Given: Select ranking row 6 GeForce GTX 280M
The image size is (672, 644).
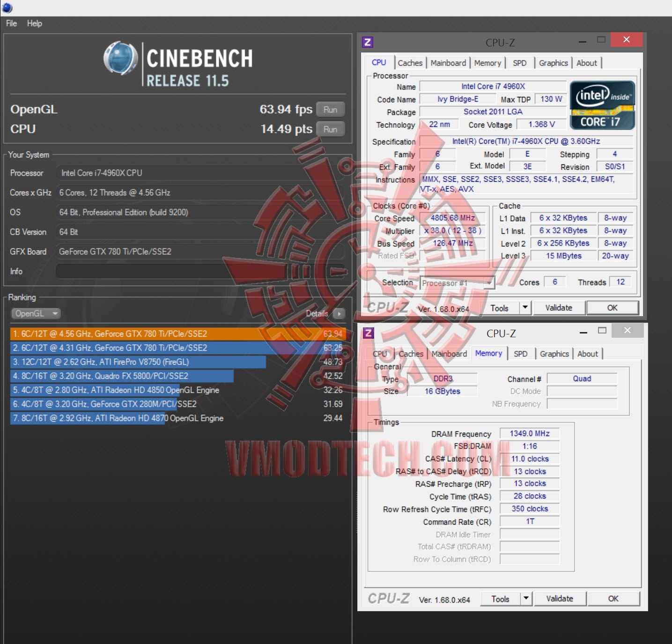Looking at the screenshot, I should (x=177, y=404).
